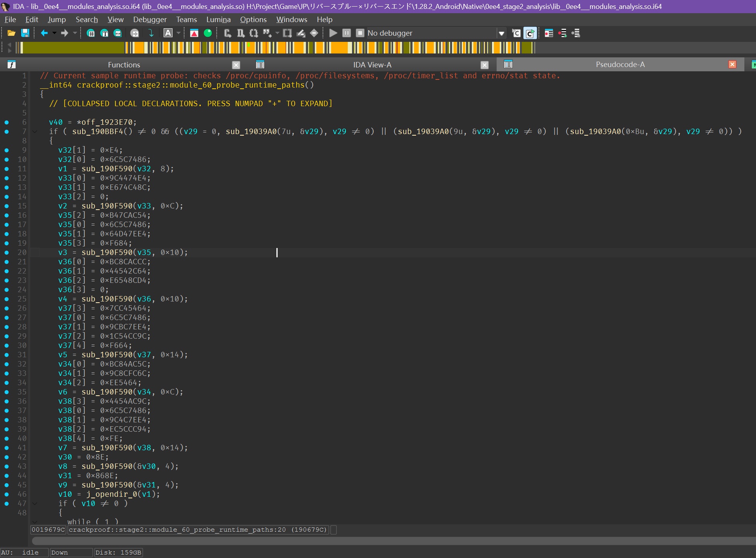Click the large olive segment of the navigation band
756x558 pixels.
tap(74, 48)
